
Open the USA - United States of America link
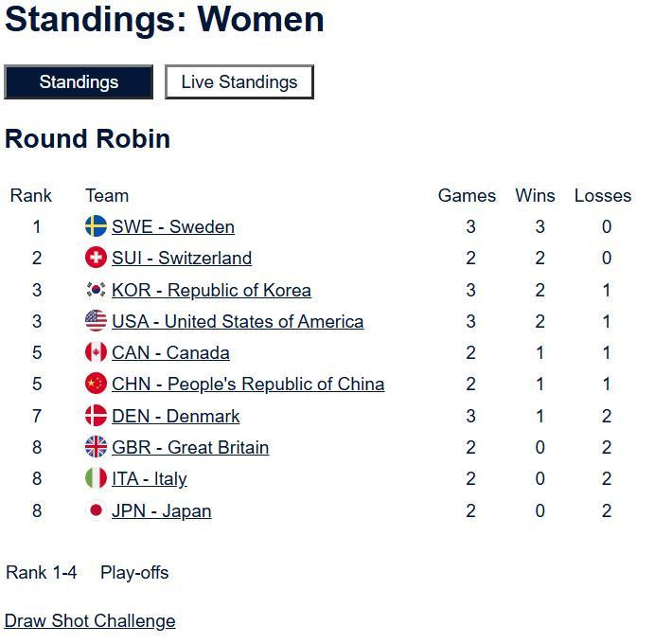pyautogui.click(x=238, y=321)
